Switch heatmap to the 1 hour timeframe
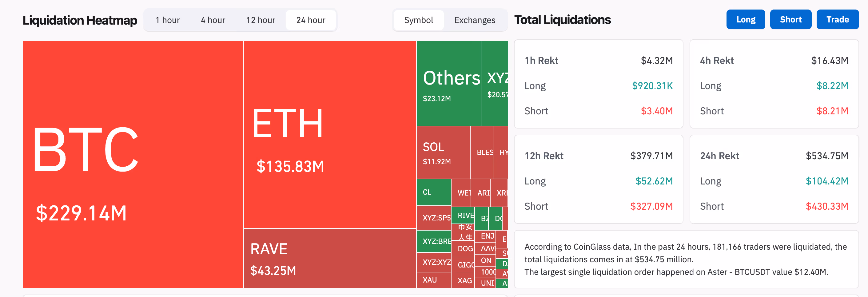The image size is (868, 297). click(167, 20)
